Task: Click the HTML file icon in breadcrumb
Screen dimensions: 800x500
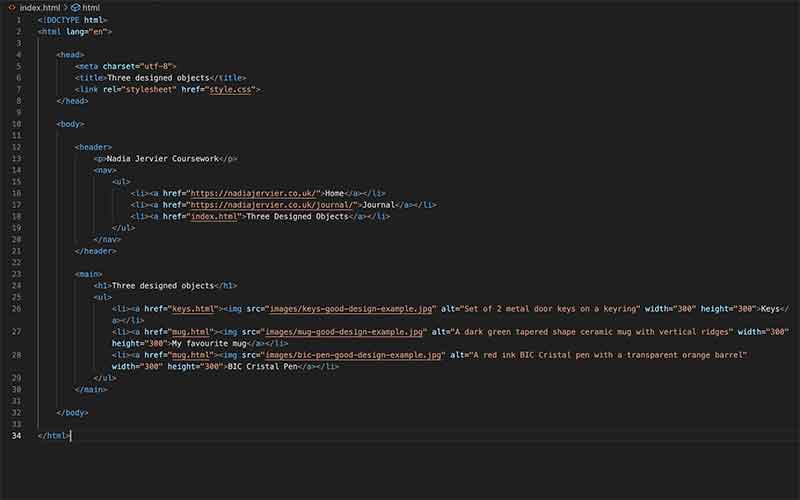Action: (12, 7)
